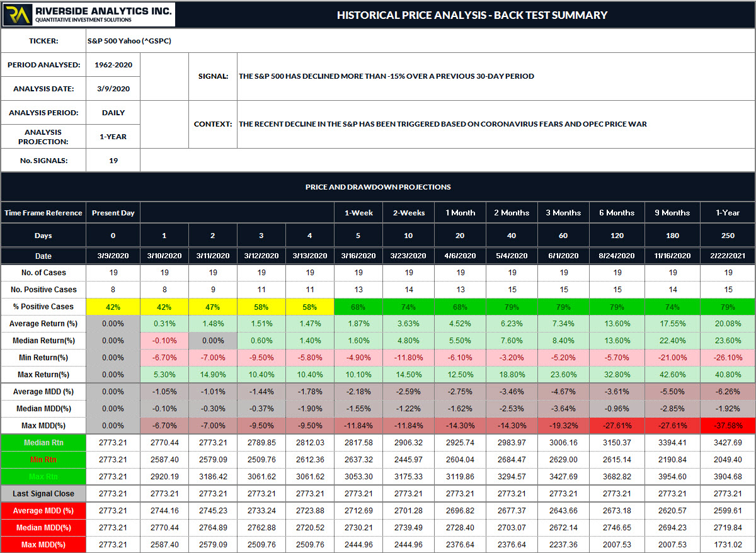The image size is (756, 553).
Task: Click the 2/22/2021 date cell
Action: click(728, 256)
